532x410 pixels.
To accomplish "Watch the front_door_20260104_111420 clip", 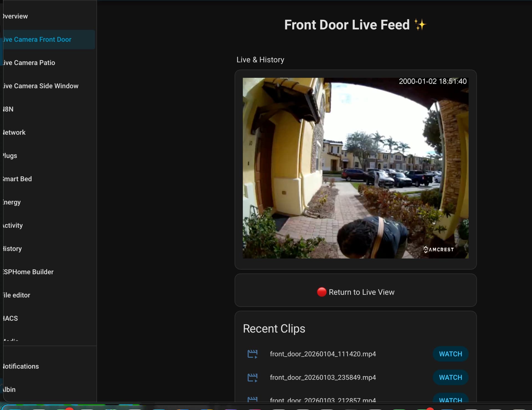I will tap(450, 354).
